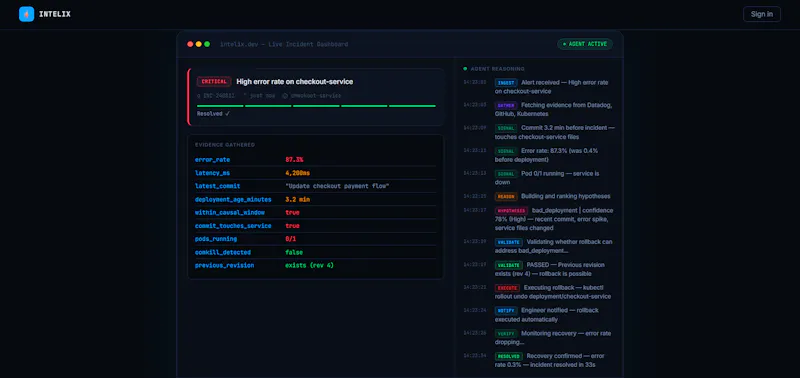Click the red close window dot
The width and height of the screenshot is (800, 378).
click(x=190, y=44)
